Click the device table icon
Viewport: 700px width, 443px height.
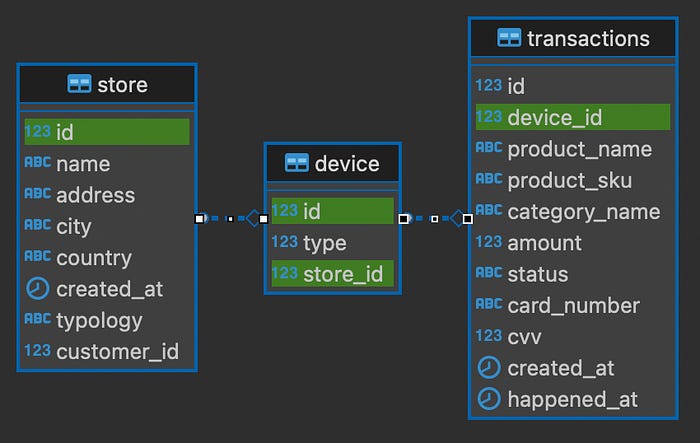pyautogui.click(x=296, y=163)
